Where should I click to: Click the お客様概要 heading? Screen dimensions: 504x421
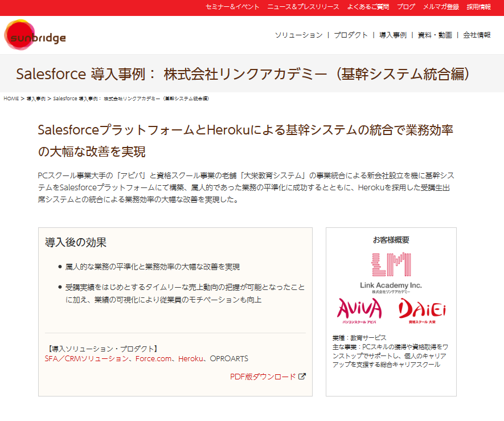[x=391, y=240]
